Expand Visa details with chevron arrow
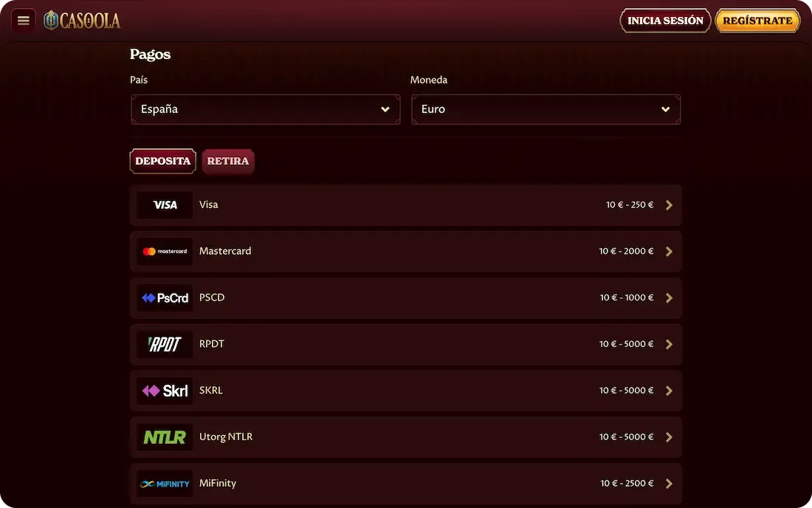The height and width of the screenshot is (508, 812). (669, 205)
